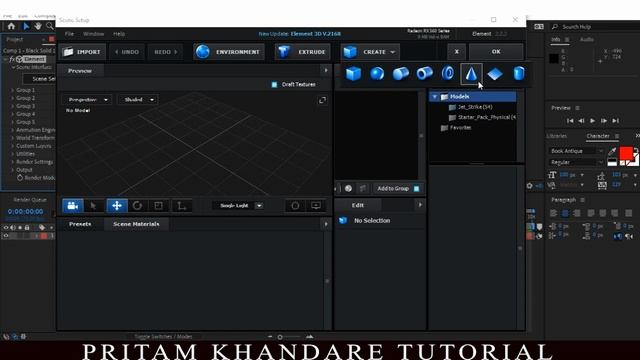Play the preview in Preview panel

[x=592, y=121]
